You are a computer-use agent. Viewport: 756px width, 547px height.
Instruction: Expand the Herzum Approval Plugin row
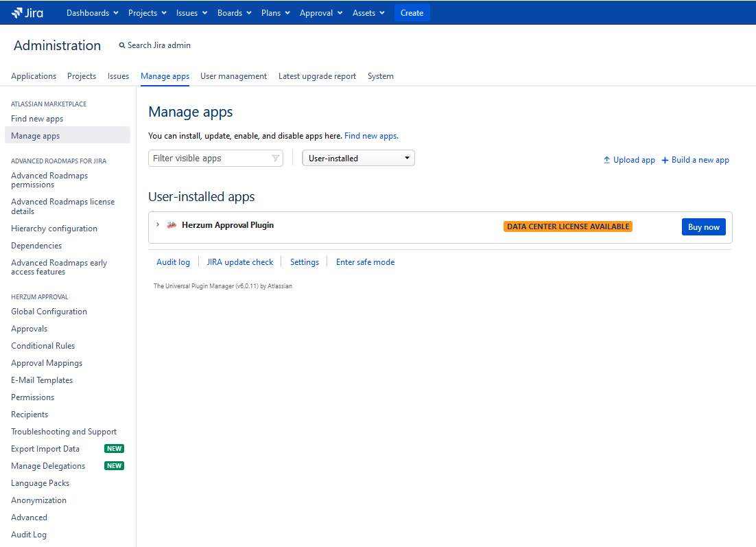coord(158,225)
